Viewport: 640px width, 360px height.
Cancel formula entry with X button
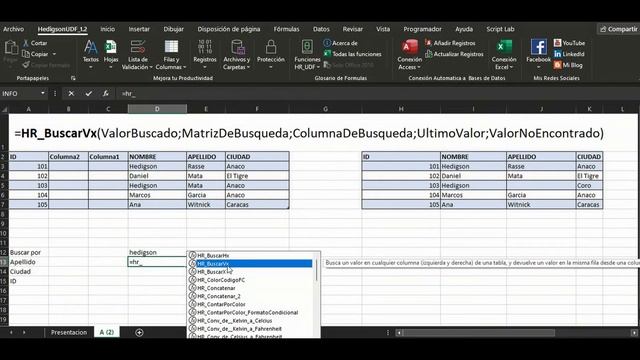(71, 93)
